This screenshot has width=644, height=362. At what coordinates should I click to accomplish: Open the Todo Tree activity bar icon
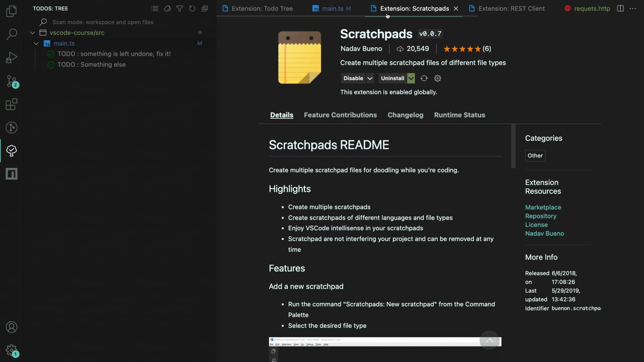(x=11, y=150)
